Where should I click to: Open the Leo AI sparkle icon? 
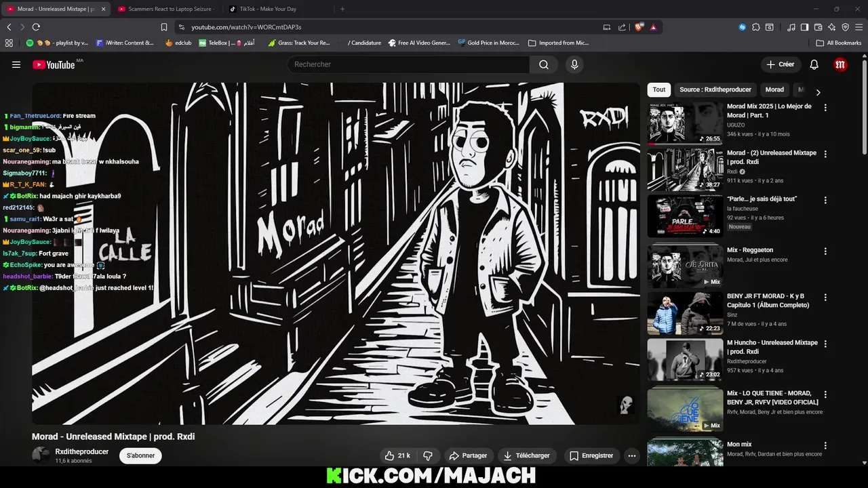point(832,27)
